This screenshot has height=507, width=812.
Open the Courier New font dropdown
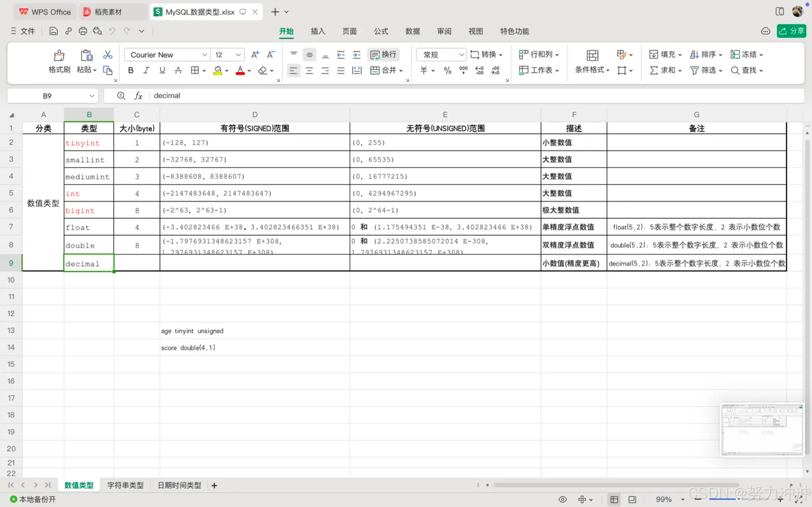coord(204,55)
